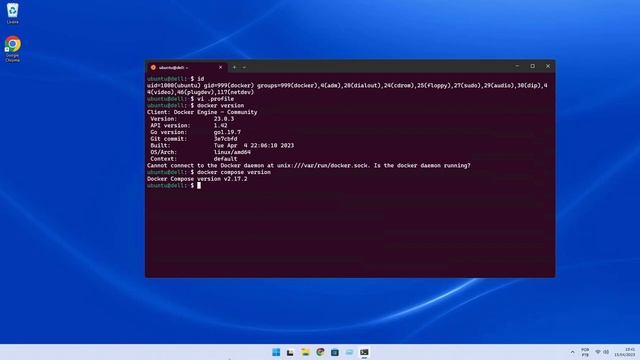Screen dimensions: 640x360
Task: Click the 'docker version' command text
Action: click(220, 105)
